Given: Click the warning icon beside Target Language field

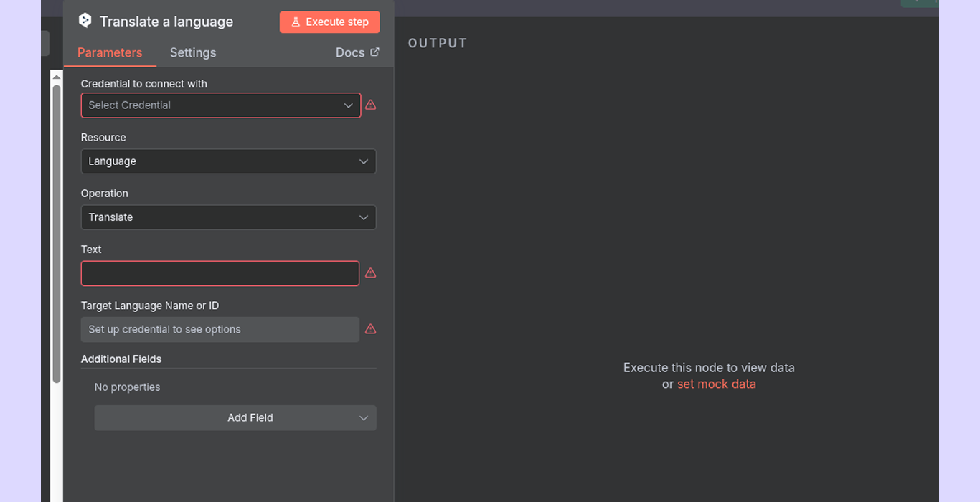Looking at the screenshot, I should (370, 329).
